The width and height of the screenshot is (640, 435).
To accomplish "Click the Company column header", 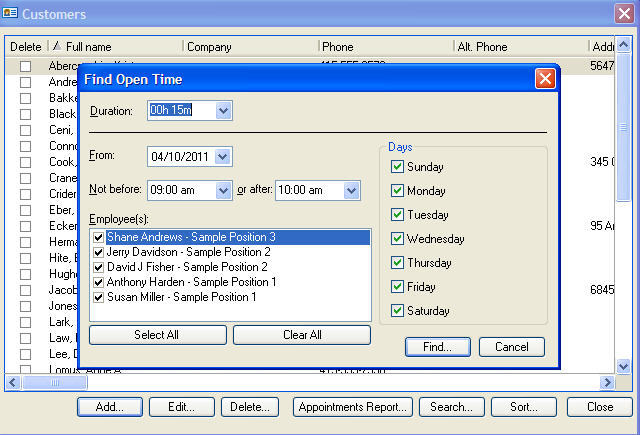I will pos(250,47).
